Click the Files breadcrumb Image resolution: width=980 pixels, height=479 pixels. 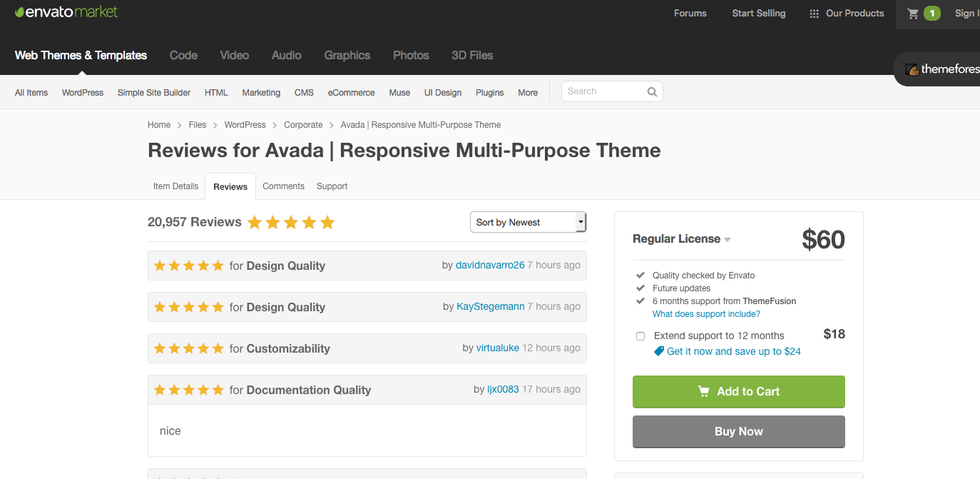pos(198,125)
